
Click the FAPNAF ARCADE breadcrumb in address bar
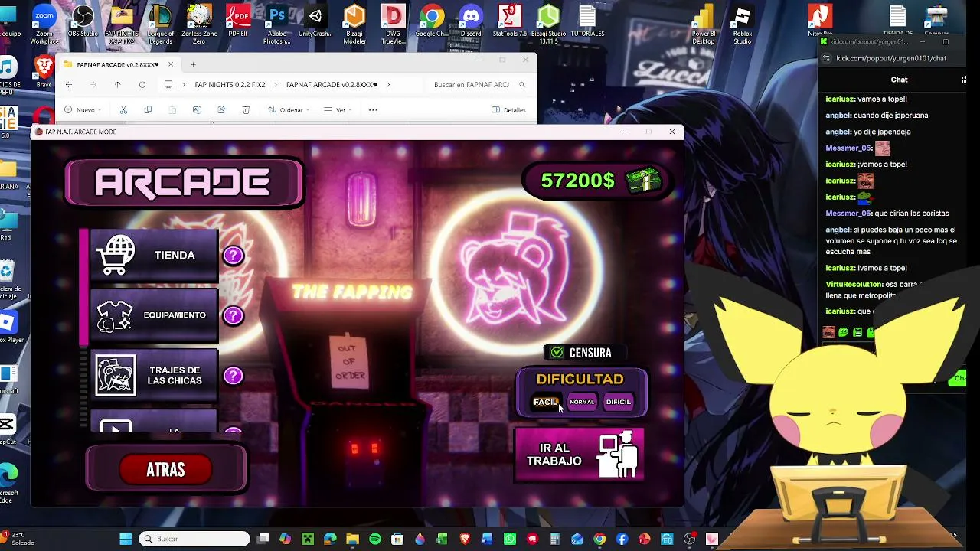pos(332,85)
